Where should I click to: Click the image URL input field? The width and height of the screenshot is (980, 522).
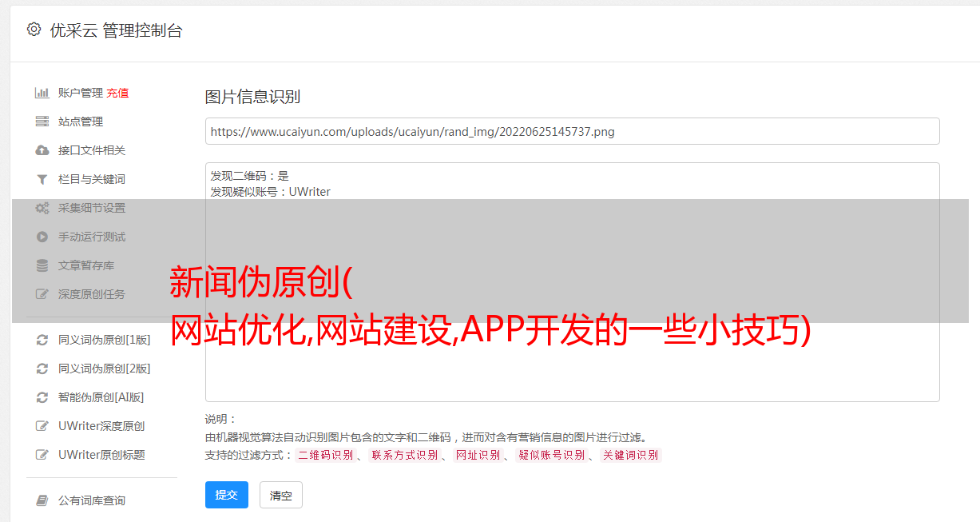pos(572,131)
